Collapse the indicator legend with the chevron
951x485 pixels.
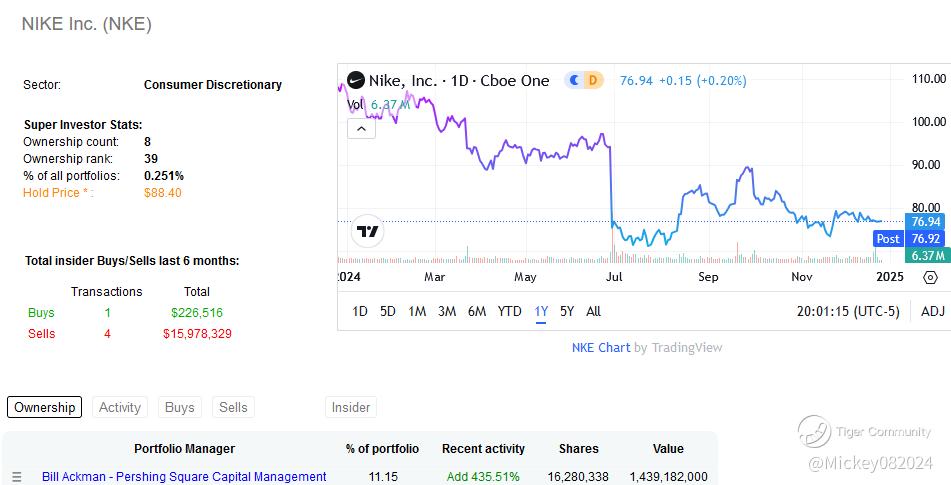(361, 128)
